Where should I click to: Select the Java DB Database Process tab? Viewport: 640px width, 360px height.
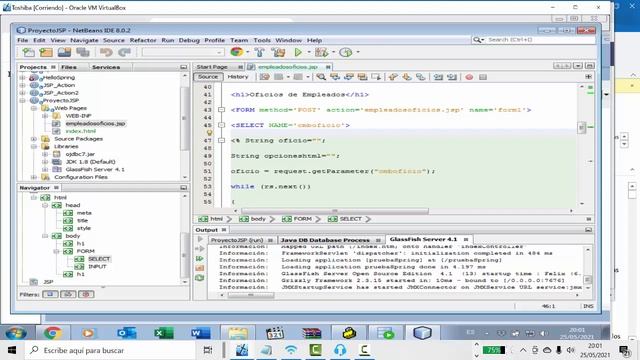[x=325, y=240]
